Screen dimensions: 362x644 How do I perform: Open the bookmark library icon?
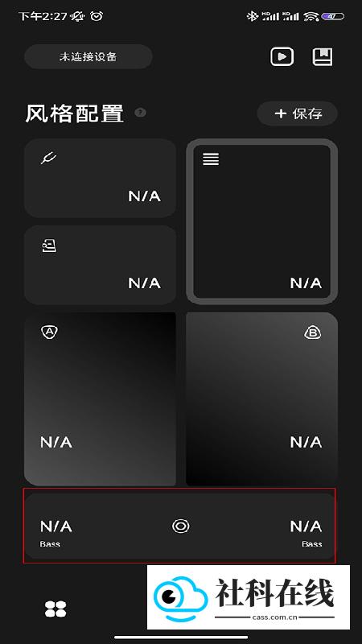[x=323, y=56]
